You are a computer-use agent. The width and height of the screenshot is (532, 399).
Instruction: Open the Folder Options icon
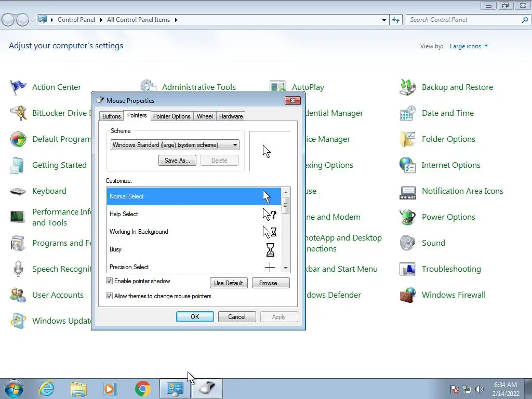point(407,139)
